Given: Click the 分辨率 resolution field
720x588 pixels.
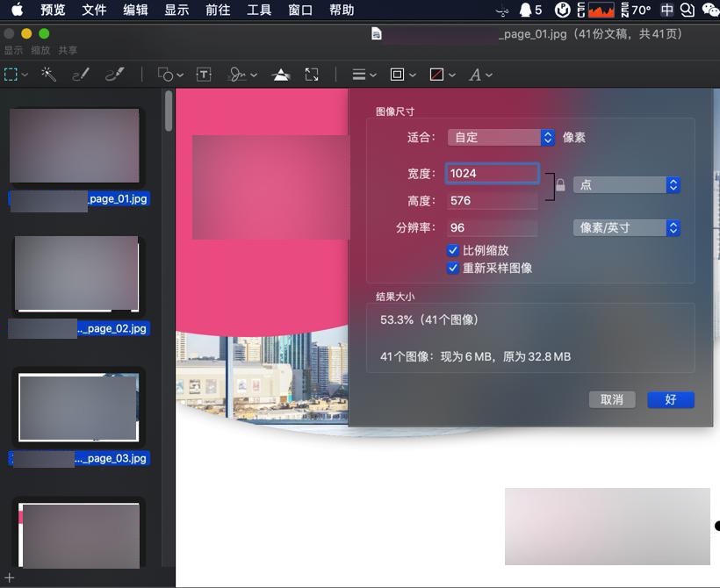Looking at the screenshot, I should click(492, 227).
